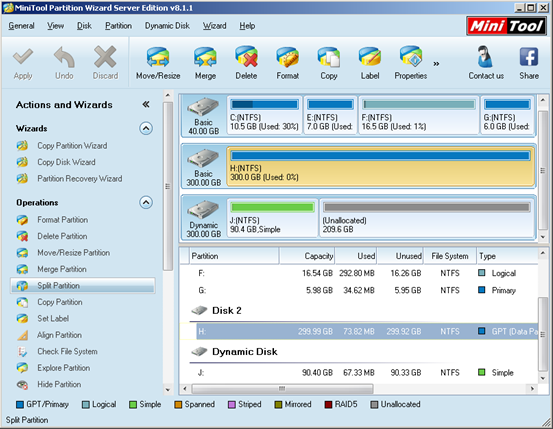Select the J: row in partition list
553x429 pixels.
(x=359, y=373)
